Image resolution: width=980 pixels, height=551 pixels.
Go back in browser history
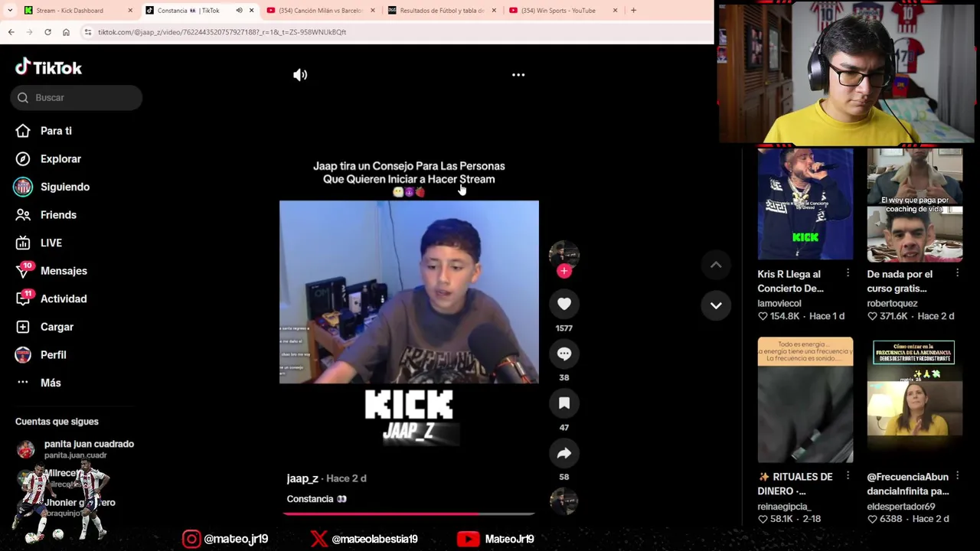[11, 32]
